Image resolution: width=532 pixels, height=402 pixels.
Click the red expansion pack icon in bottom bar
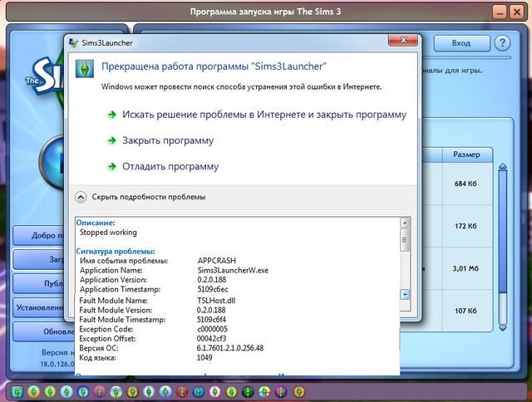pos(181,392)
